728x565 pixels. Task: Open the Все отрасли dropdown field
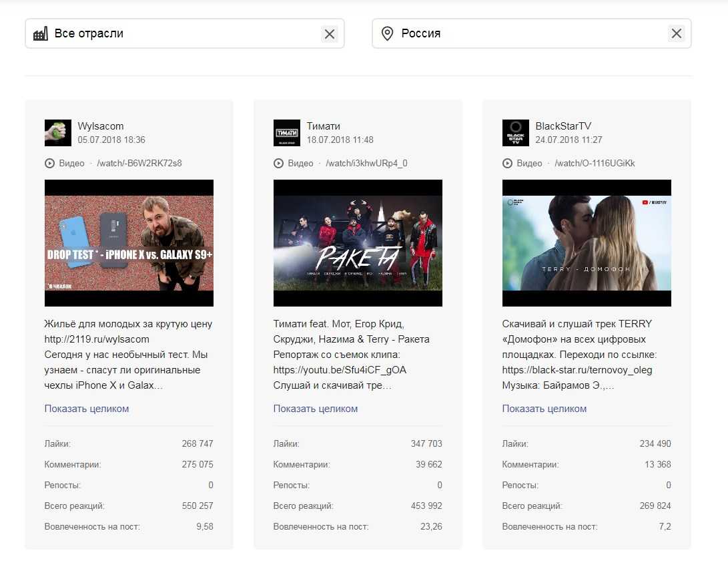(180, 33)
